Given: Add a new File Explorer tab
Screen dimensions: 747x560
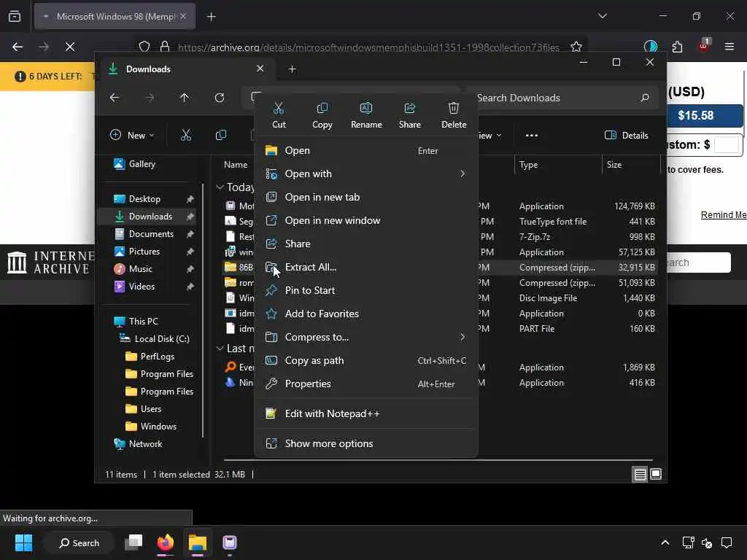Looking at the screenshot, I should (x=292, y=69).
